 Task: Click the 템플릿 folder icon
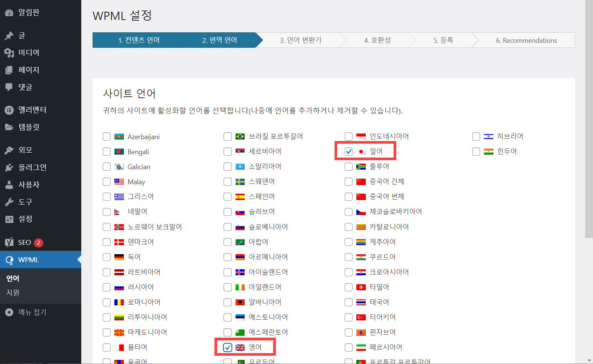pos(9,127)
